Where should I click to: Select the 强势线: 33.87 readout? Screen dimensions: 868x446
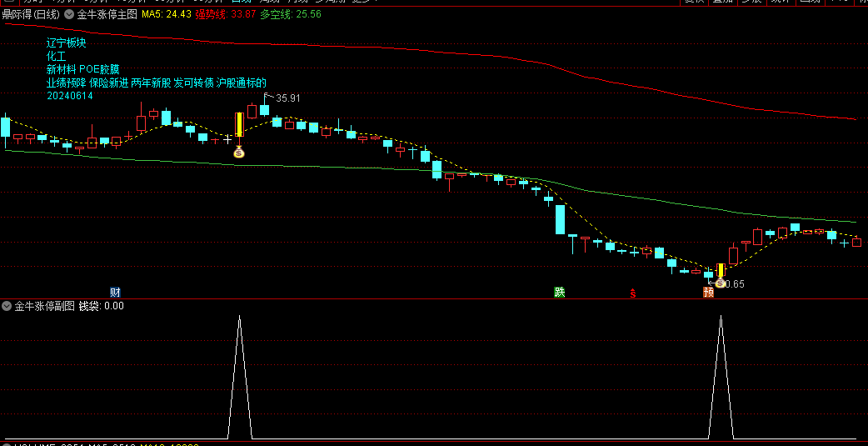(225, 14)
